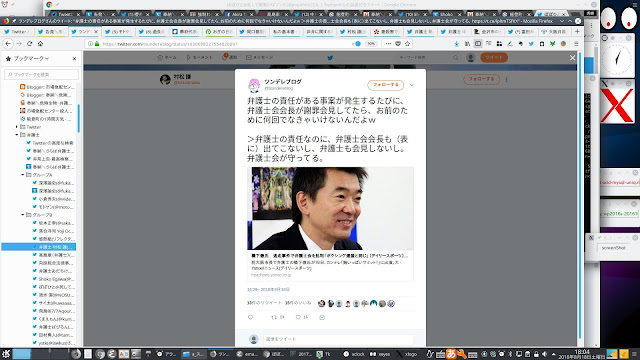Switch to the 私の基本書 tab
The width and height of the screenshot is (640, 360).
(x=284, y=31)
